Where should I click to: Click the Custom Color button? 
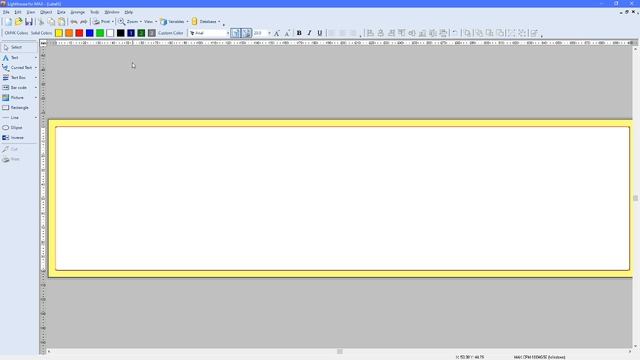pos(171,33)
